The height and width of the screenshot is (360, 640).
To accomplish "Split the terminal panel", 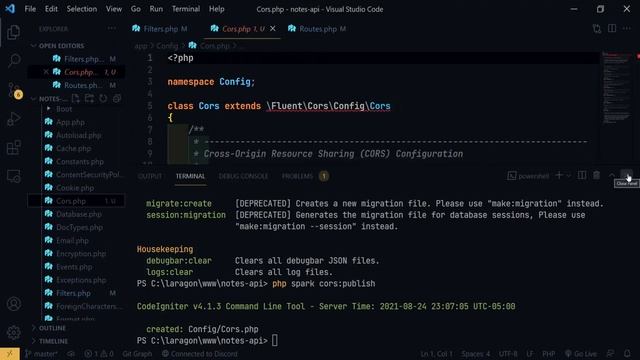I will click(x=582, y=176).
